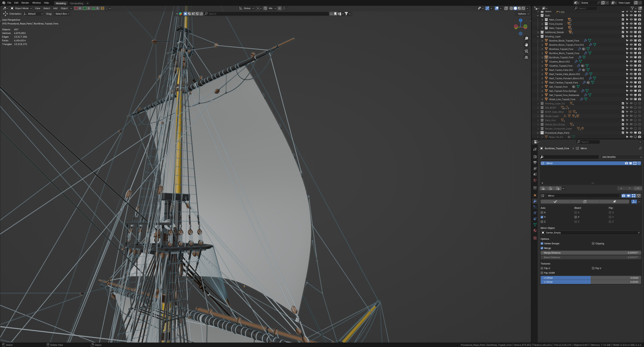The width and height of the screenshot is (644, 347).
Task: Hide Sail_Topsail_Fore in viewport with eye icon
Action: click(631, 87)
